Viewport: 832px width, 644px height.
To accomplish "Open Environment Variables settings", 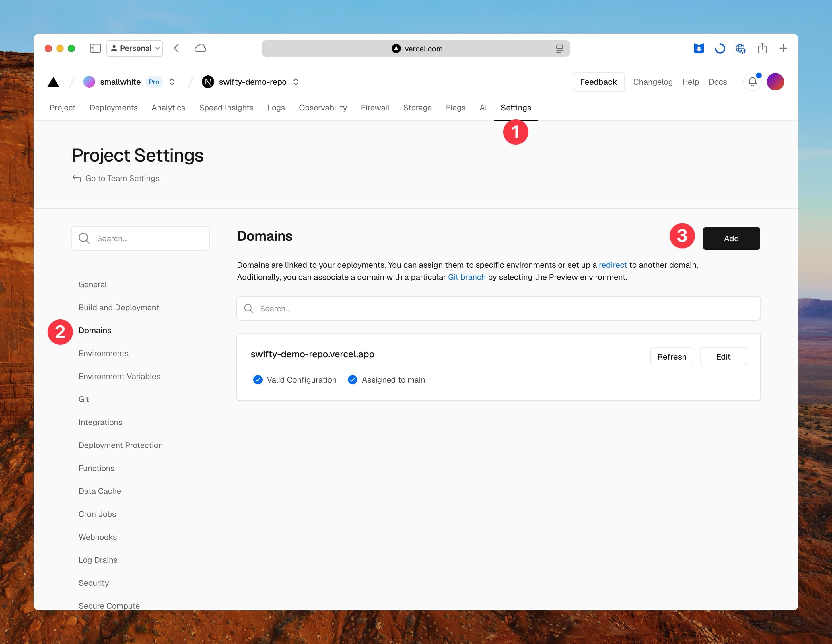I will [120, 377].
